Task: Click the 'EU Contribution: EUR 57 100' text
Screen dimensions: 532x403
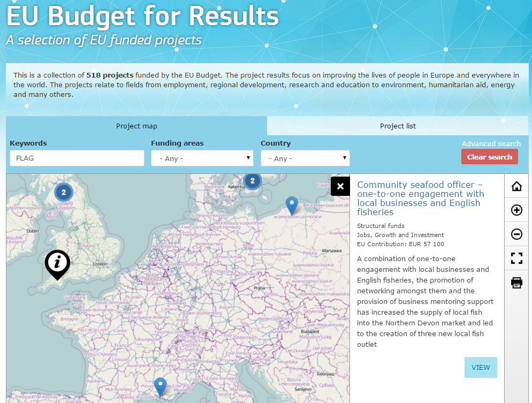Action: coord(400,244)
